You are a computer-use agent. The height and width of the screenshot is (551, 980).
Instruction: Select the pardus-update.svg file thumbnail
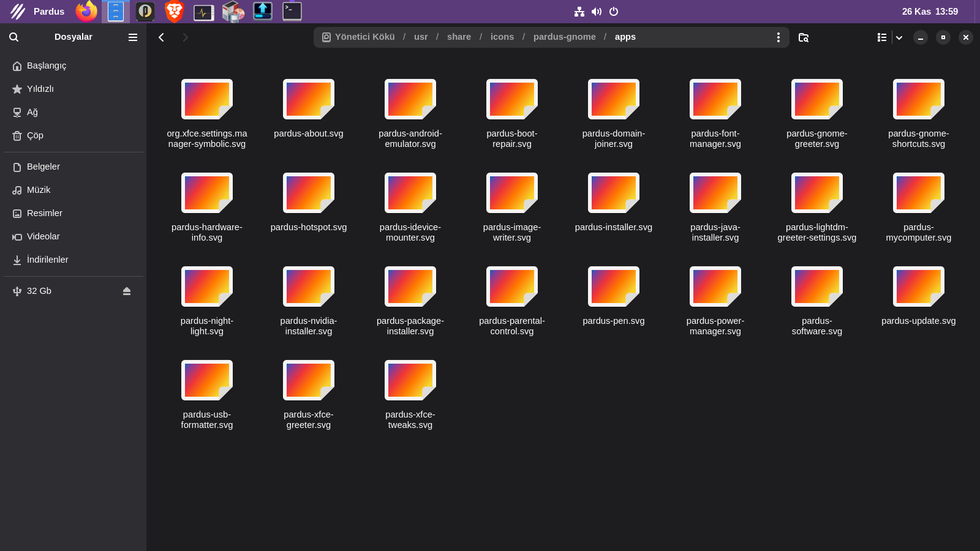coord(918,287)
